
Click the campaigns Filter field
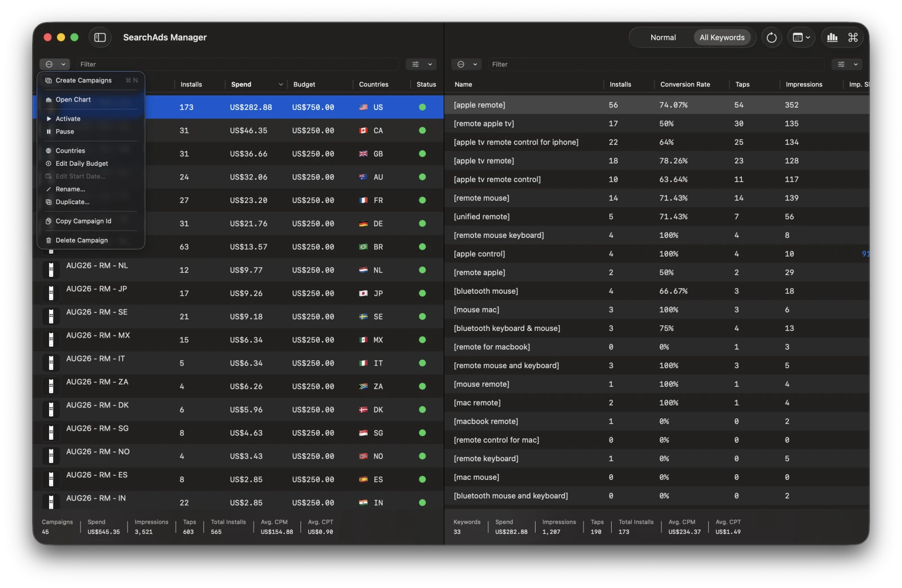click(x=237, y=64)
